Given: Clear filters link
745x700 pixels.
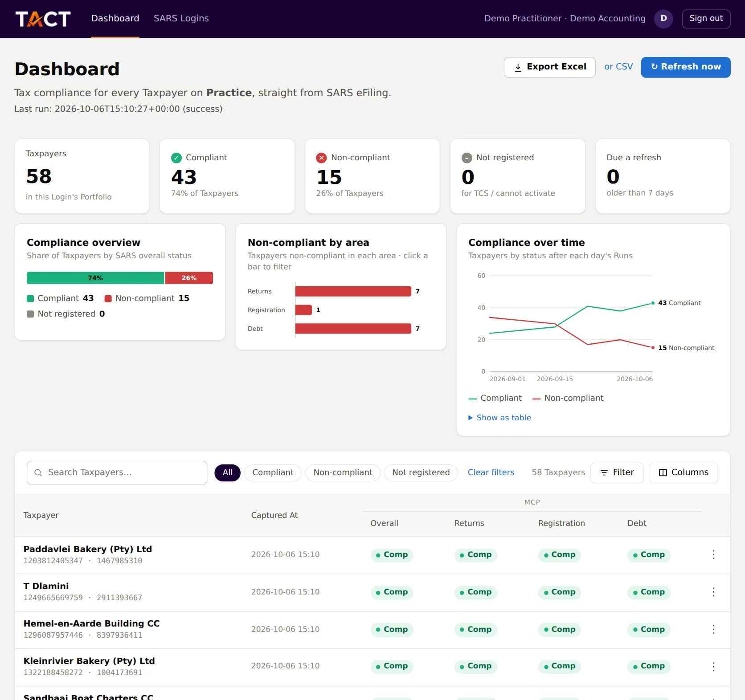Looking at the screenshot, I should point(491,472).
